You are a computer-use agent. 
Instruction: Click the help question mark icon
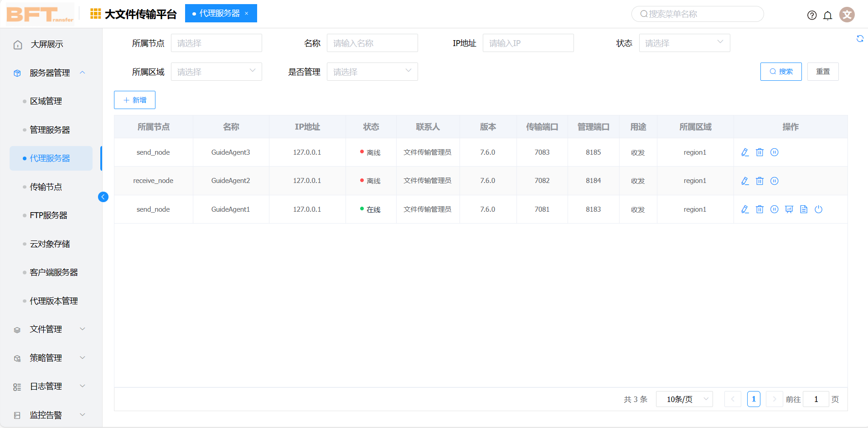[x=812, y=16]
